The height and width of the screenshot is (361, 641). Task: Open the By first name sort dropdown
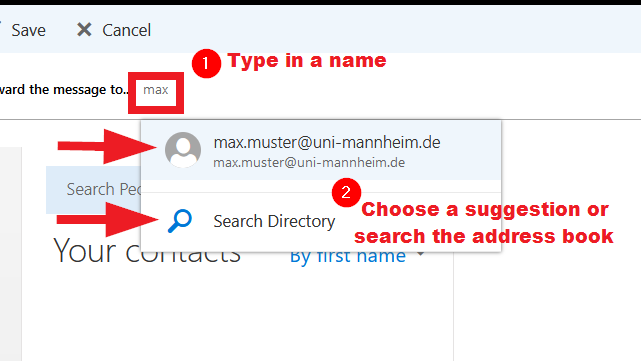(347, 258)
